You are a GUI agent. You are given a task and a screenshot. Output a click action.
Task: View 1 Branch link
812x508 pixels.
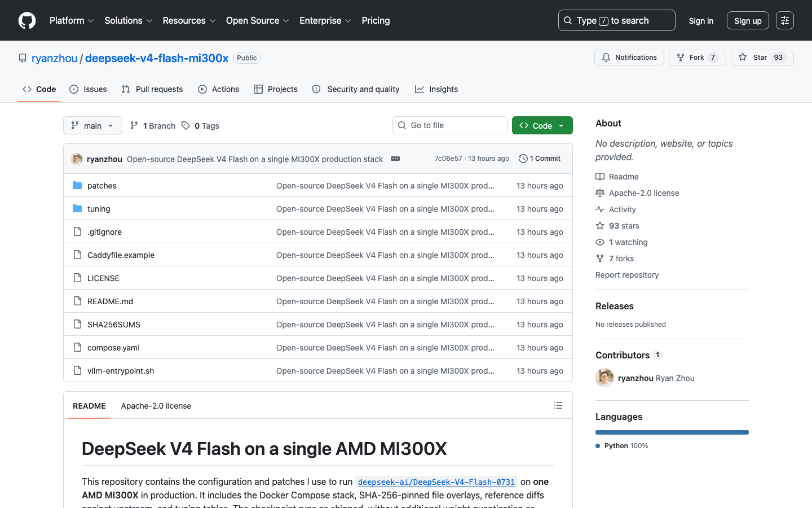[153, 126]
